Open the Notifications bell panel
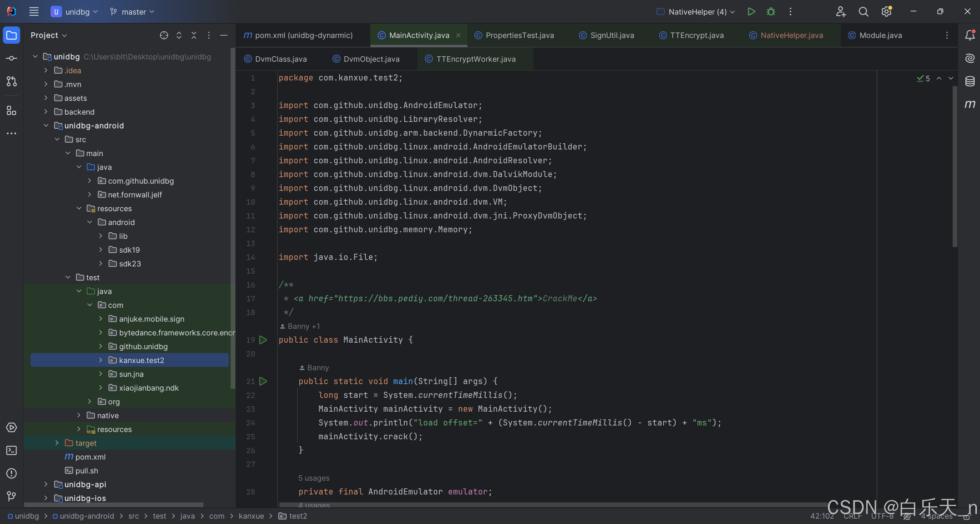Screen dimensions: 980x524 pyautogui.click(x=970, y=35)
